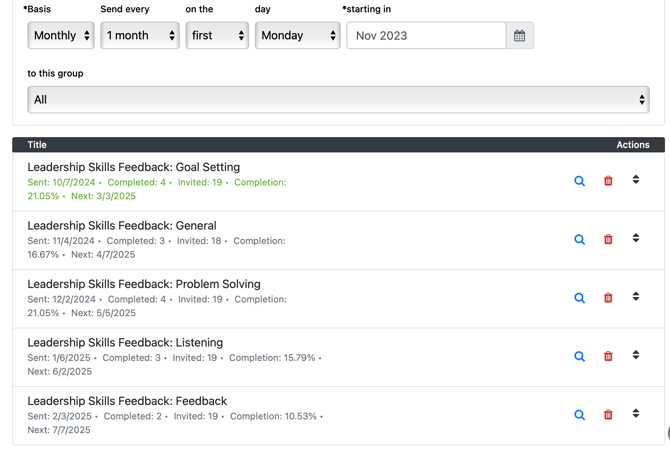Open the group dropdown showing All

[x=338, y=100]
